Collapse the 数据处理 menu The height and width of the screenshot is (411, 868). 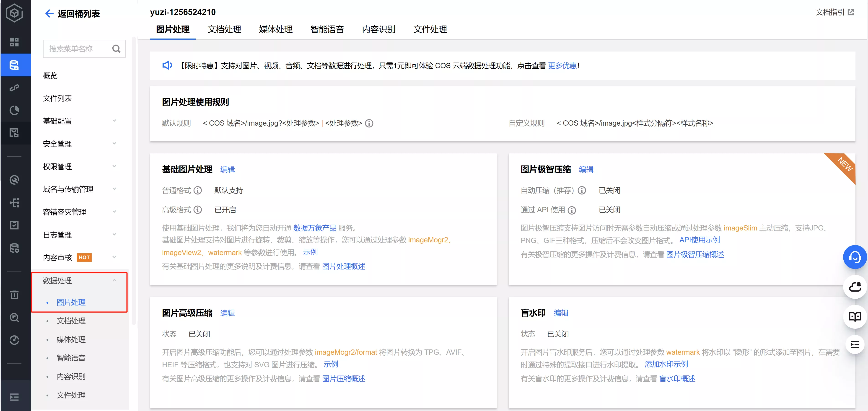(80, 281)
